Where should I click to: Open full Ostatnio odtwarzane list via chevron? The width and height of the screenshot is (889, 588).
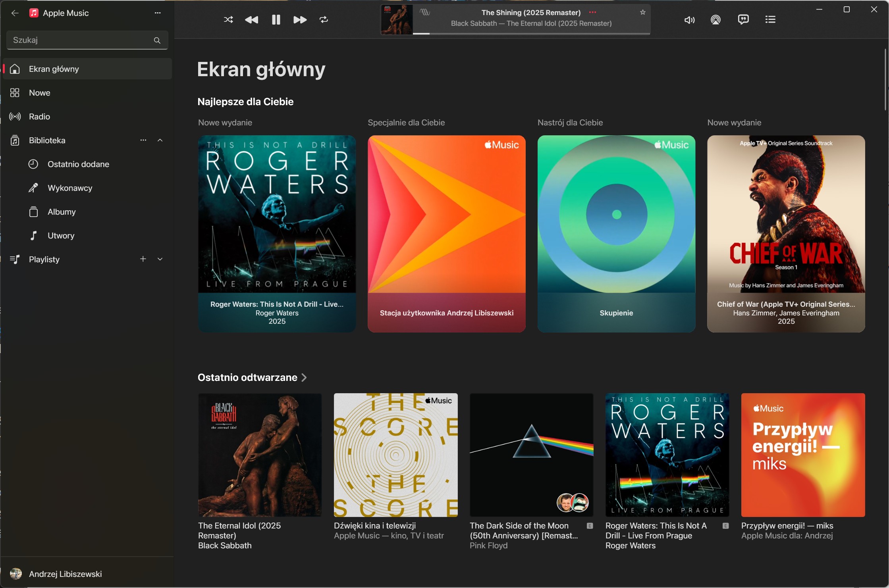pyautogui.click(x=304, y=377)
